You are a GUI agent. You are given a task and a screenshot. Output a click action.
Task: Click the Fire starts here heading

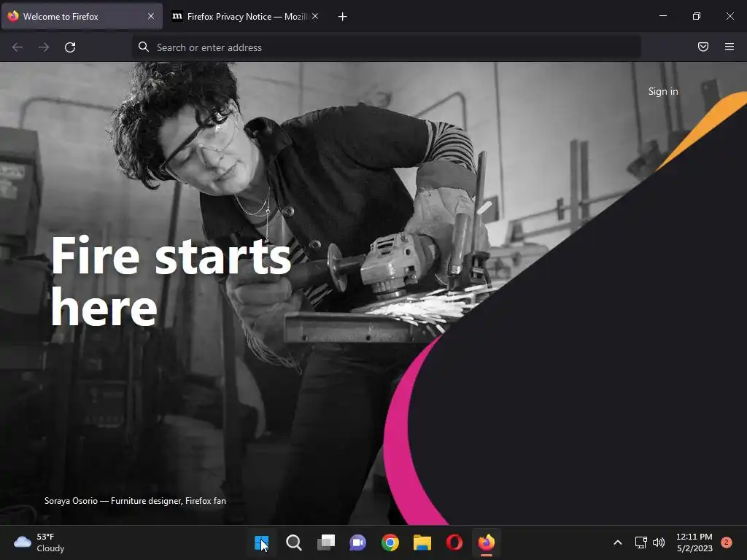(x=171, y=281)
